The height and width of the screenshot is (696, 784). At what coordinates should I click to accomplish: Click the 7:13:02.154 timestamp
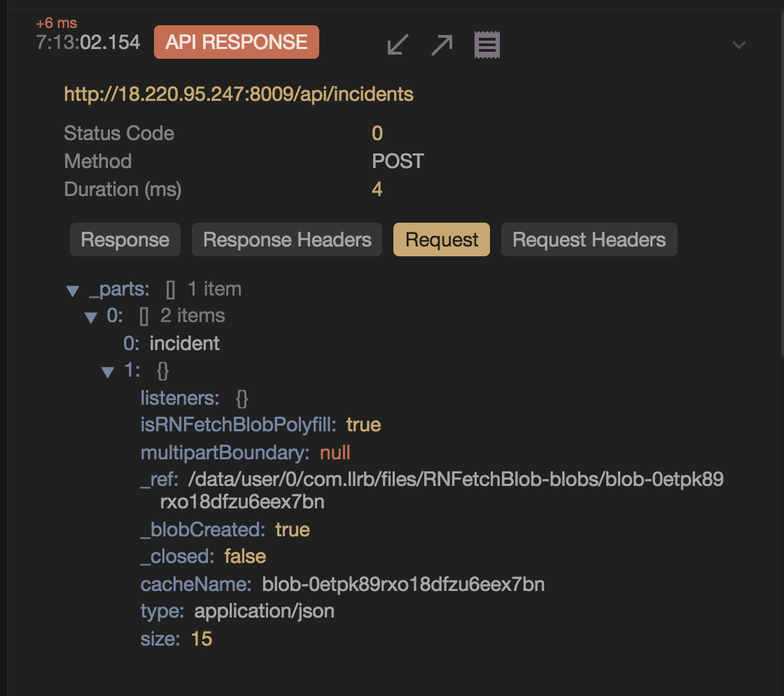(88, 42)
